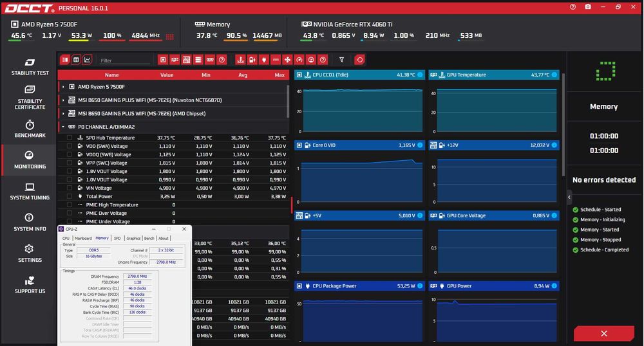
Task: Click the CPU Package Power graph header
Action: [359, 286]
